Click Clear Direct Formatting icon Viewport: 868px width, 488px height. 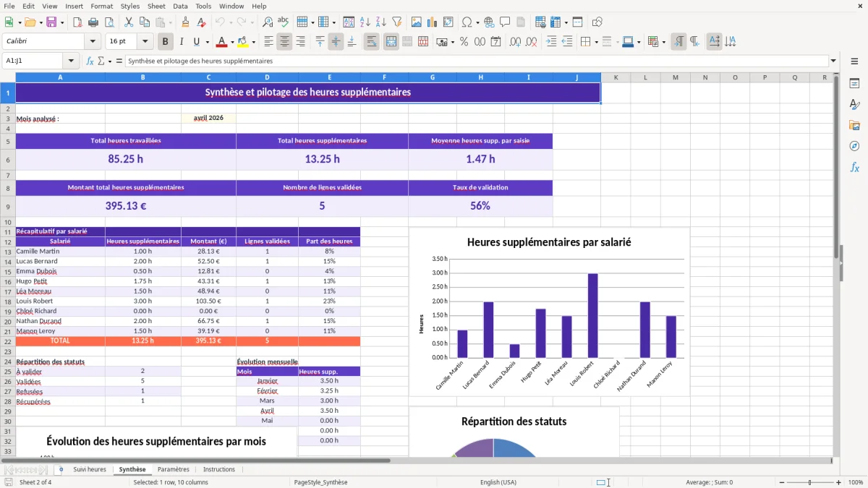pos(202,22)
